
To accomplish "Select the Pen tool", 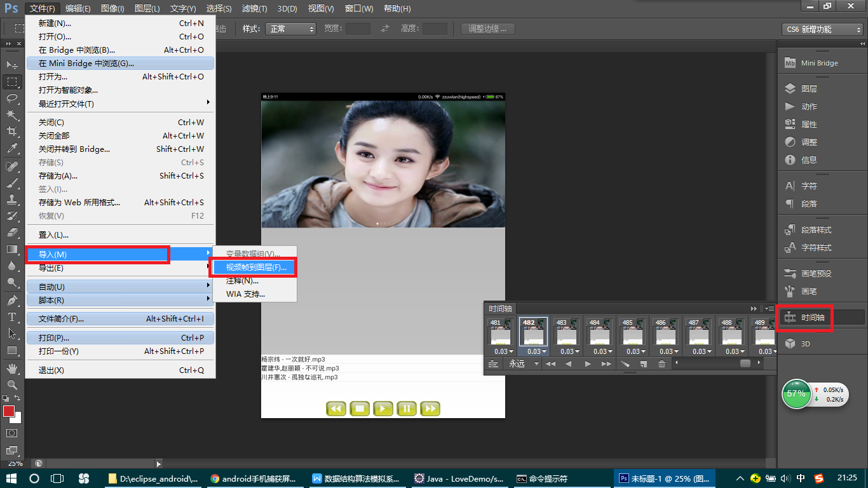I will click(12, 301).
